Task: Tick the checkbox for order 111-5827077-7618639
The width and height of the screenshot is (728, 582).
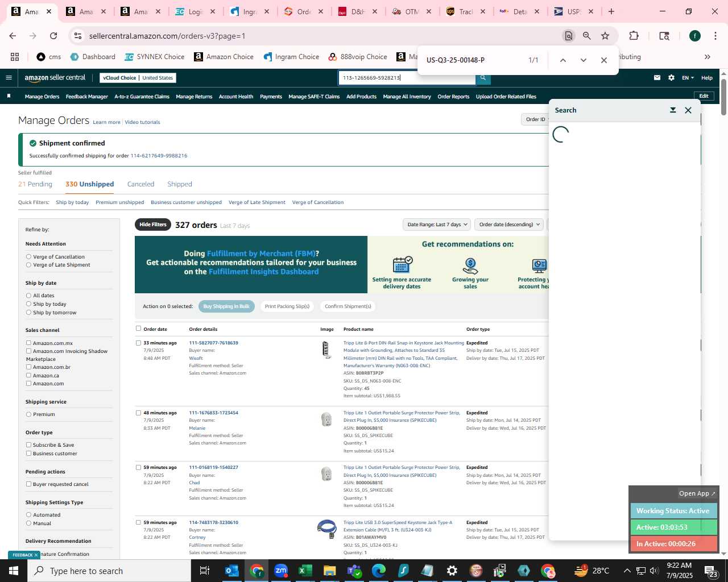Action: click(x=138, y=343)
